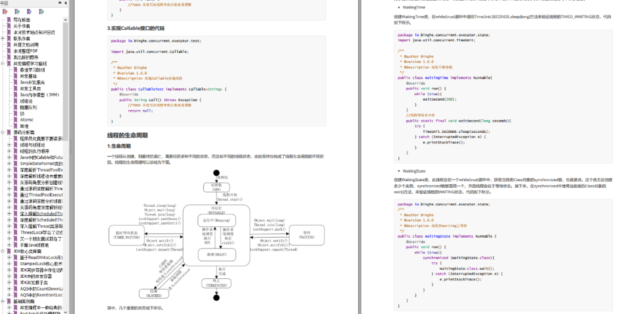Click the fourth bookmark toolbar icon
Image resolution: width=644 pixels, height=314 pixels.
tap(41, 11)
